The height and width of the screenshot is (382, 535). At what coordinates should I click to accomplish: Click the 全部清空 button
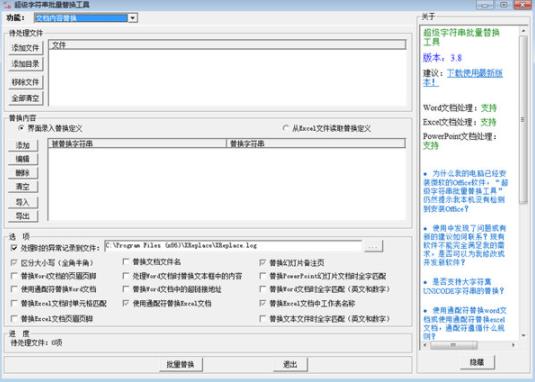(x=26, y=98)
